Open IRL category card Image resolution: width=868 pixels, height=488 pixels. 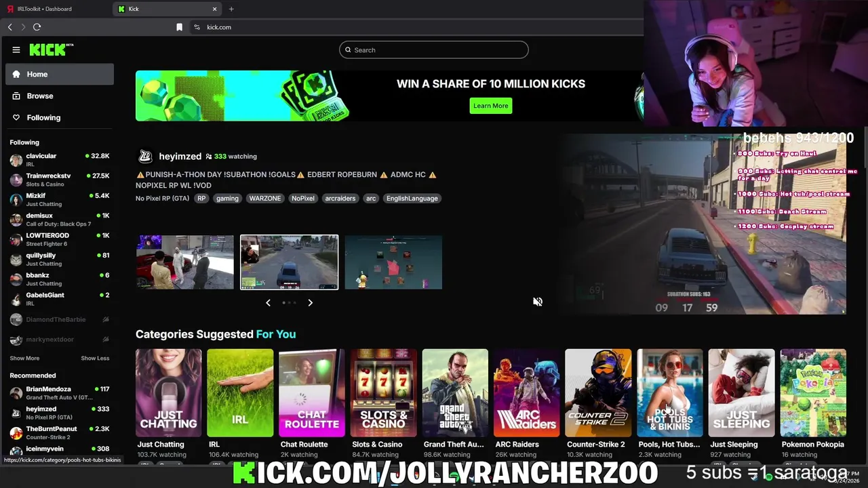[240, 393]
